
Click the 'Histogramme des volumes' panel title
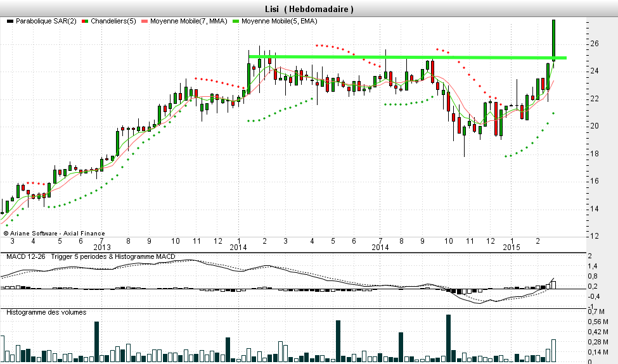click(46, 313)
